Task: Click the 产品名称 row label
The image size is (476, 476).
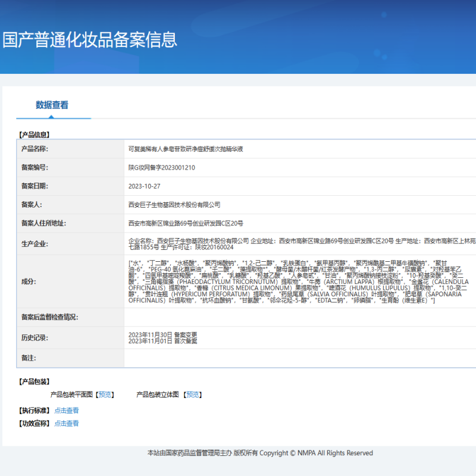Action: 35,149
